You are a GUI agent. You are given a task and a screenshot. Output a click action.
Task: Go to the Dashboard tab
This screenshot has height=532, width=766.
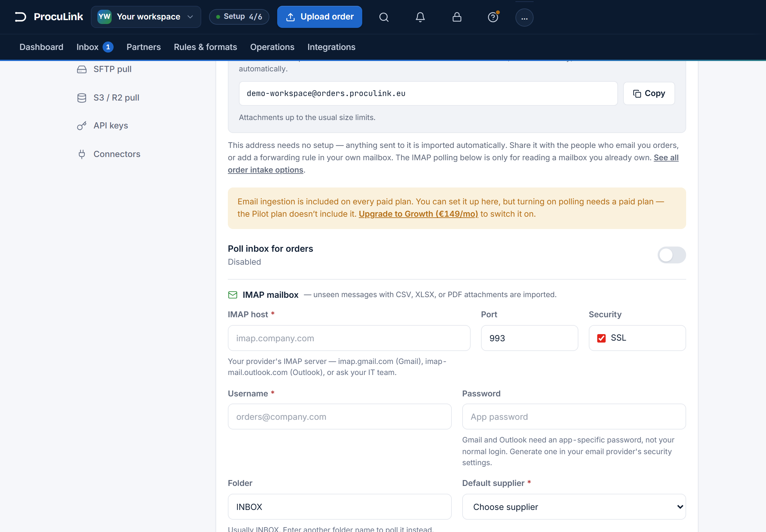point(41,47)
